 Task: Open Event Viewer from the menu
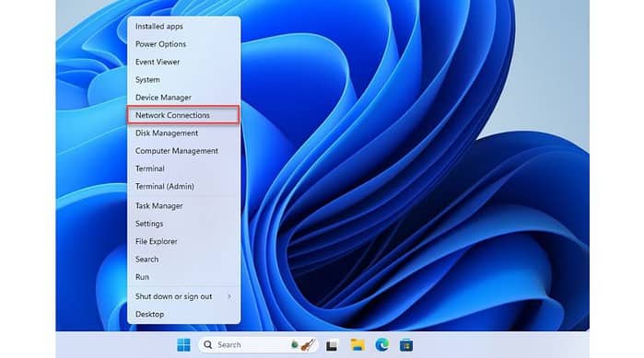click(183, 62)
